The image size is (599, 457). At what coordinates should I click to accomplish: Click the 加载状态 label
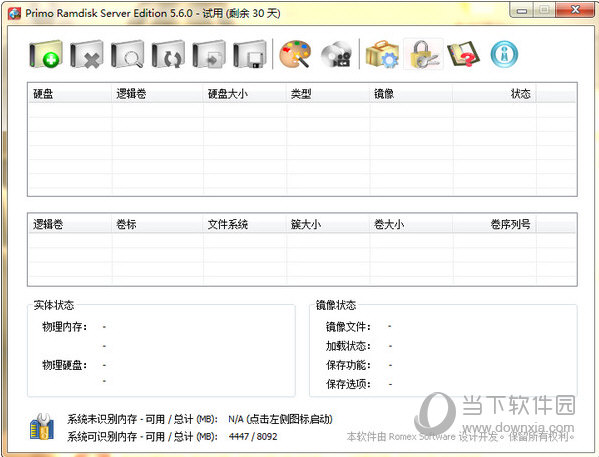point(348,346)
